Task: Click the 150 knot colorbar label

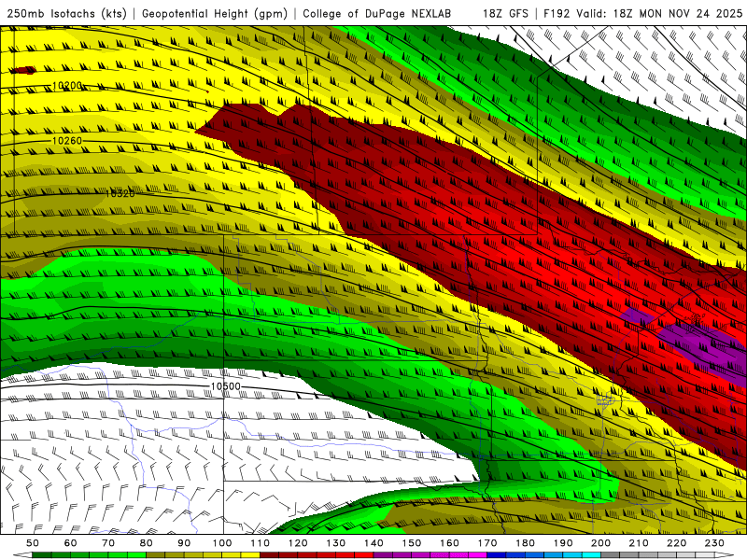Action: [x=411, y=543]
